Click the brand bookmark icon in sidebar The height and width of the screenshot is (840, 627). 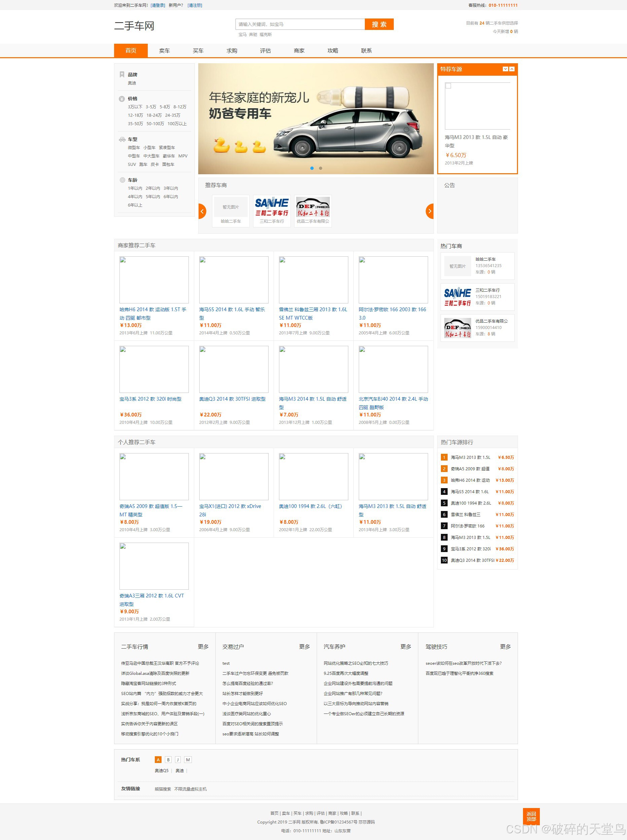pyautogui.click(x=122, y=74)
